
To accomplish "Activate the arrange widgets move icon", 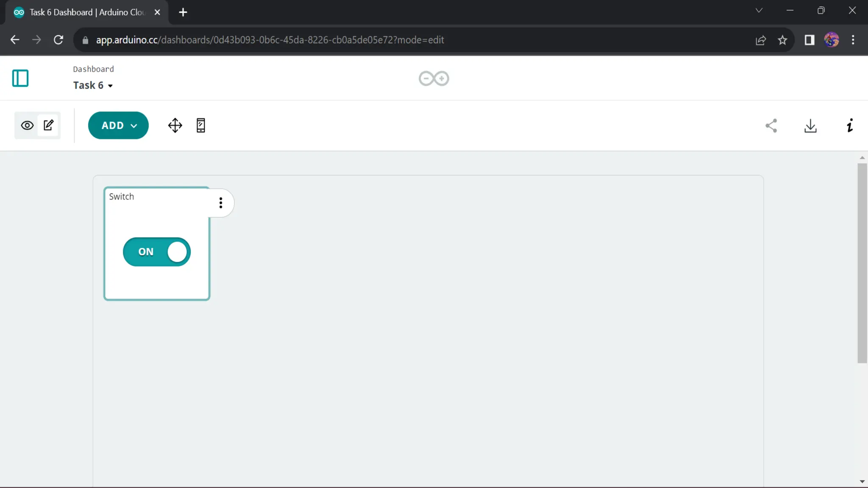I will click(175, 125).
